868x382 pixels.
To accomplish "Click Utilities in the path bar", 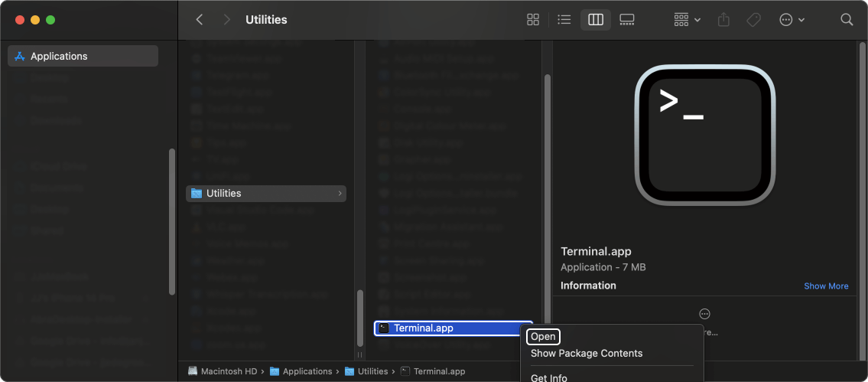I will point(366,371).
